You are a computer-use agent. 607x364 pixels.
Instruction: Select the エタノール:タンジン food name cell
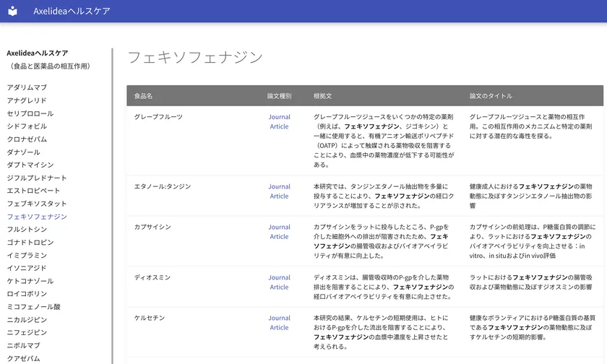tap(163, 186)
